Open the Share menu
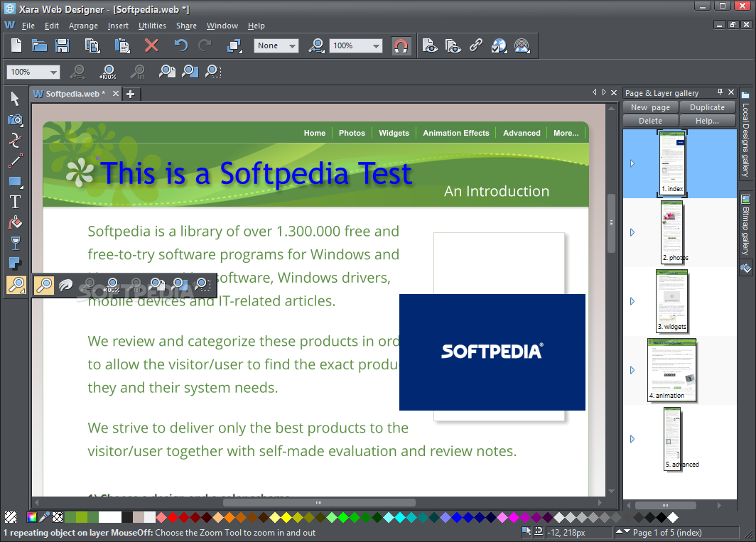This screenshot has height=542, width=756. coord(186,26)
